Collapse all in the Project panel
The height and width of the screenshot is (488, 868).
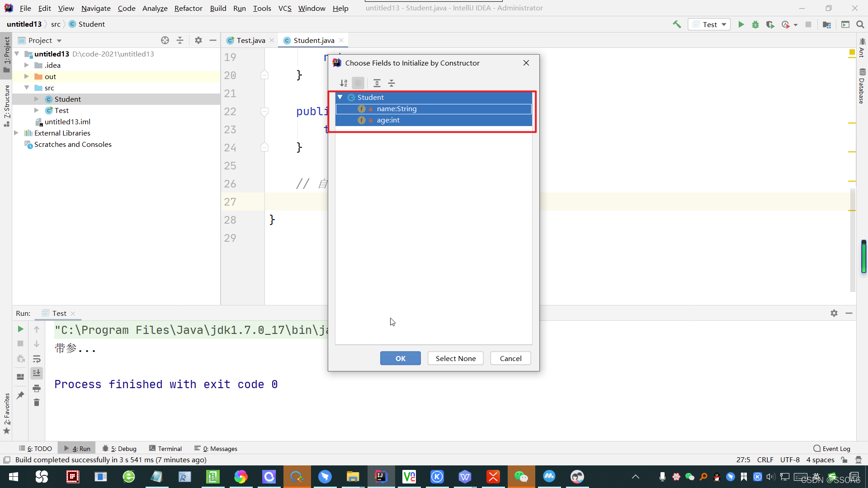tap(180, 40)
